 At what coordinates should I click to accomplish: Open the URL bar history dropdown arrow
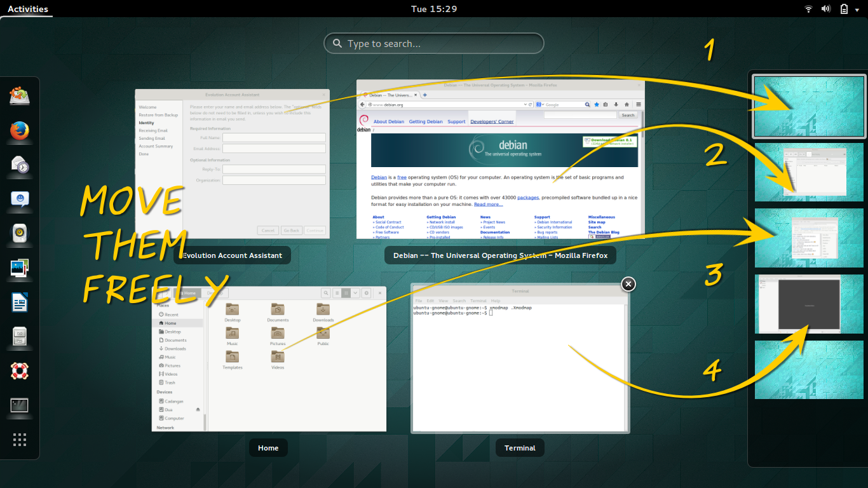click(526, 104)
